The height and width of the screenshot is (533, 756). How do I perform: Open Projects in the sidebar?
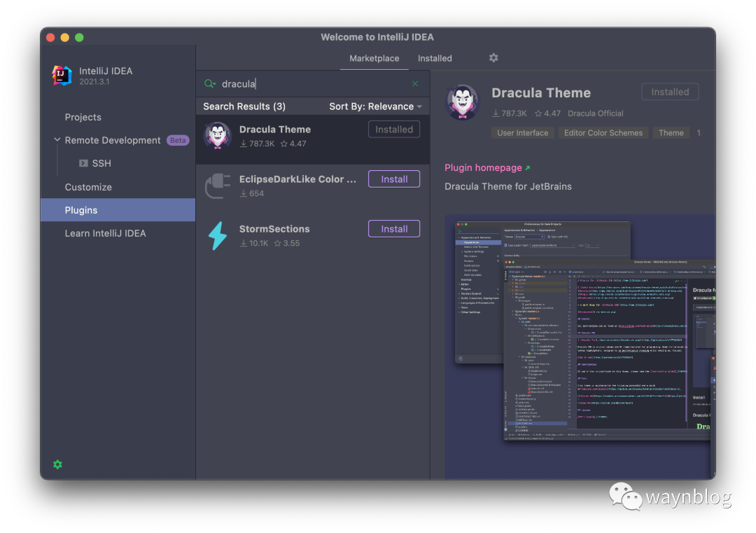coord(83,117)
